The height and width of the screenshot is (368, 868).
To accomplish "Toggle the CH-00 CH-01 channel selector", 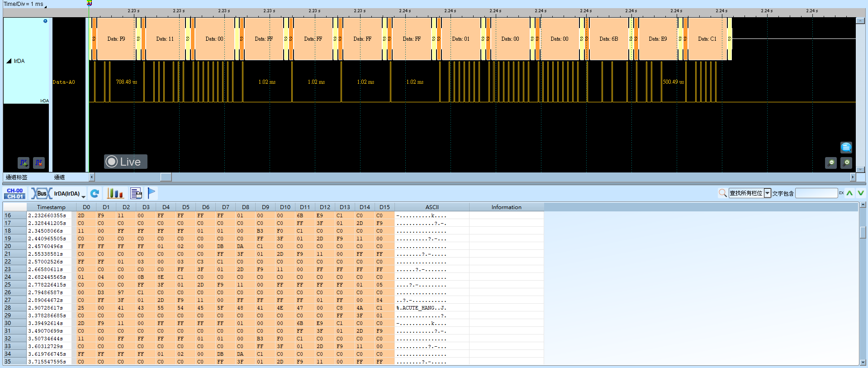I will click(15, 194).
